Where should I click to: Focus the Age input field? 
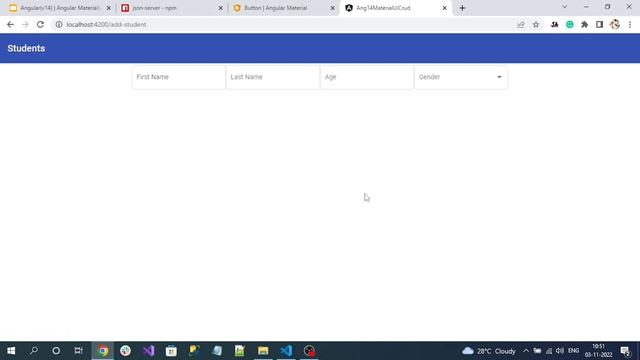point(367,77)
